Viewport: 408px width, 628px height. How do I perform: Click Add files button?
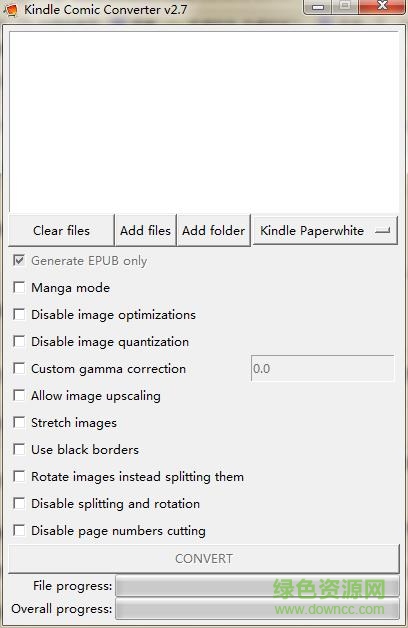tap(145, 230)
